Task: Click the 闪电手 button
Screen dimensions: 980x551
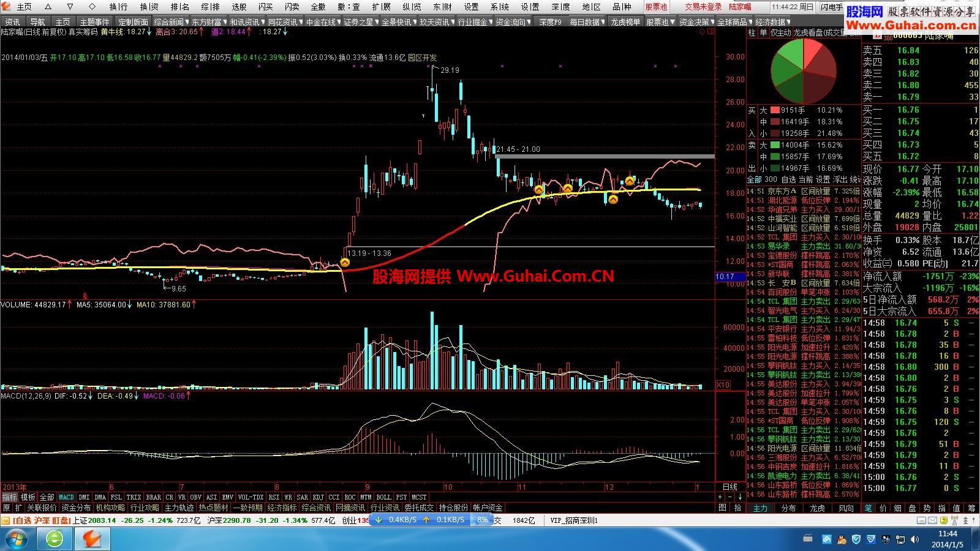Action: pos(832,7)
